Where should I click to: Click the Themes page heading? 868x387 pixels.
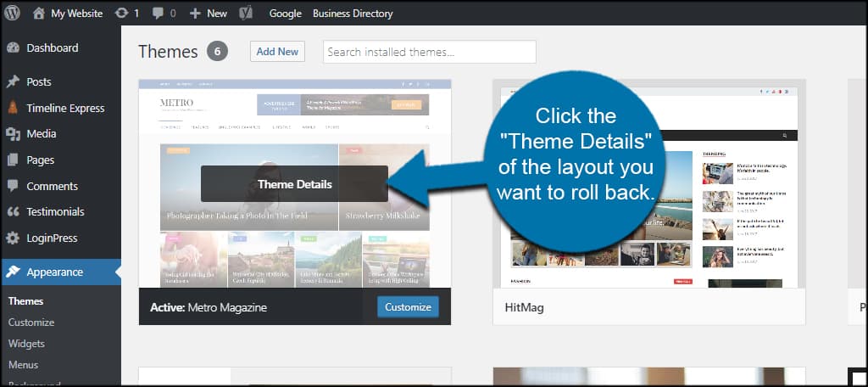pos(168,52)
